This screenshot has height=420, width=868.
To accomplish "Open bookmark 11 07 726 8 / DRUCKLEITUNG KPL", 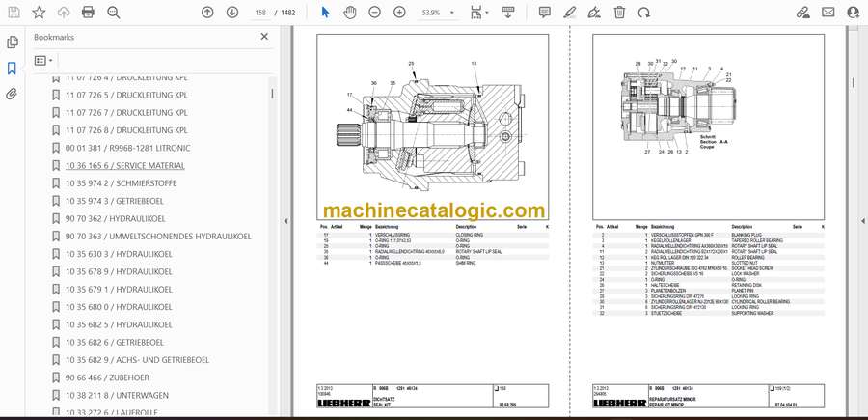I will pyautogui.click(x=126, y=130).
